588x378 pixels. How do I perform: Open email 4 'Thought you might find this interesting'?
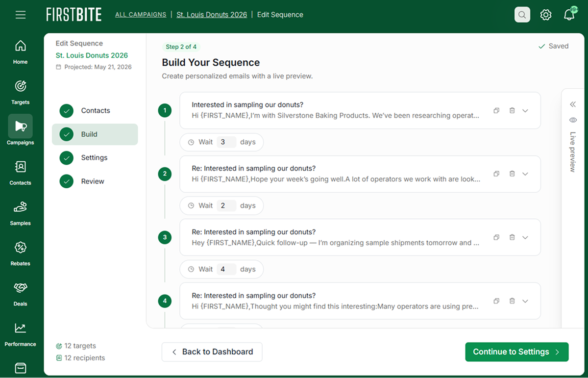(360, 301)
